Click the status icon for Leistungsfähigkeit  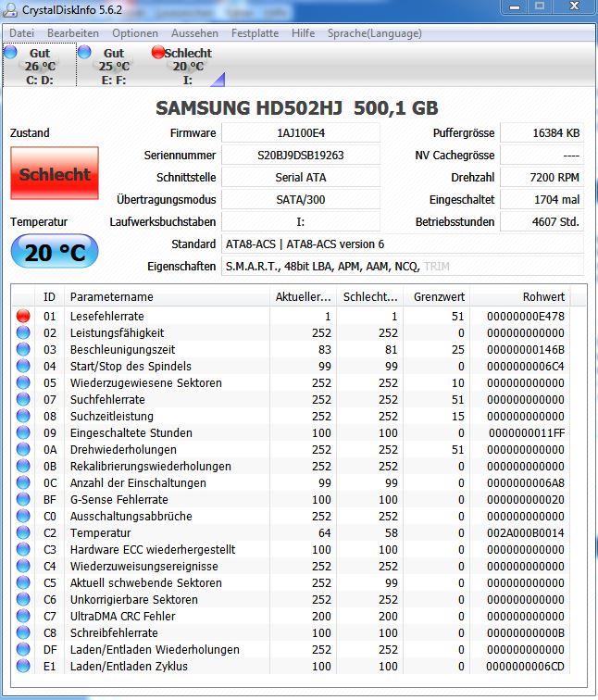point(23,332)
